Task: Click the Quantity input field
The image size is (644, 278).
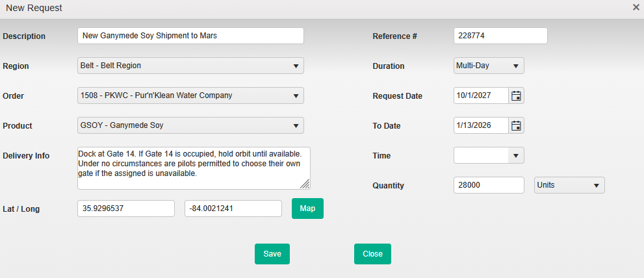Action: pyautogui.click(x=488, y=185)
